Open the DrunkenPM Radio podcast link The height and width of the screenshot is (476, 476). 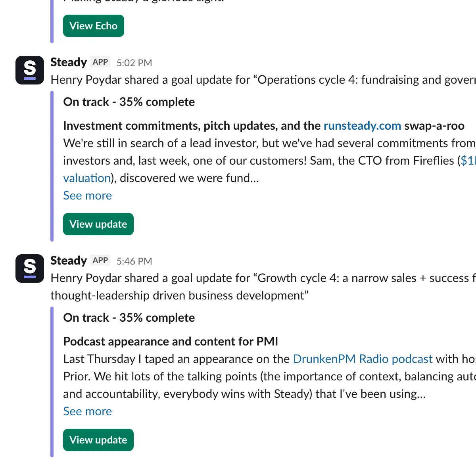click(x=363, y=359)
